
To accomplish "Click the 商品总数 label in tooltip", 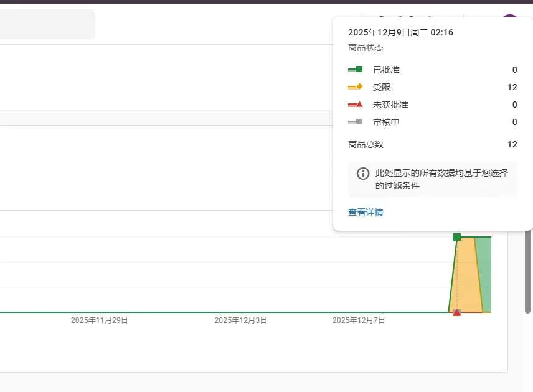I will click(x=366, y=144).
